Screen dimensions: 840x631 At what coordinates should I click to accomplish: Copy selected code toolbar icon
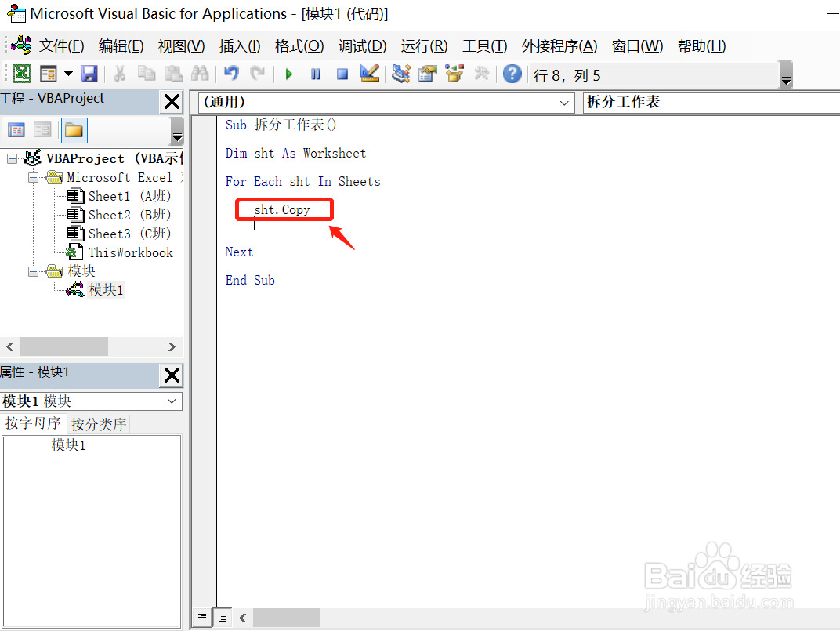pos(147,74)
